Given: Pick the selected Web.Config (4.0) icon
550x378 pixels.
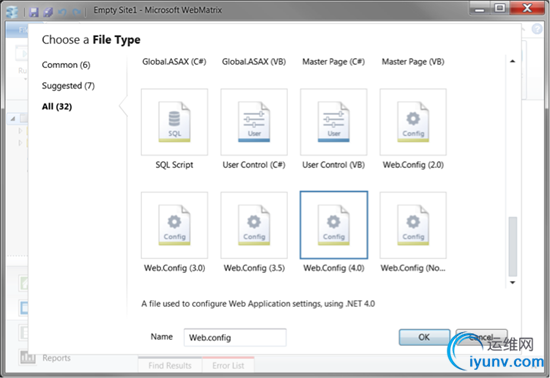Looking at the screenshot, I should click(x=334, y=225).
